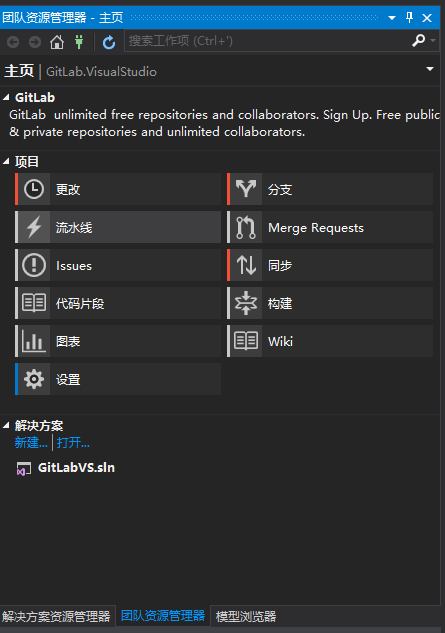Open the 流水线 (Pipelines) tile

[118, 227]
